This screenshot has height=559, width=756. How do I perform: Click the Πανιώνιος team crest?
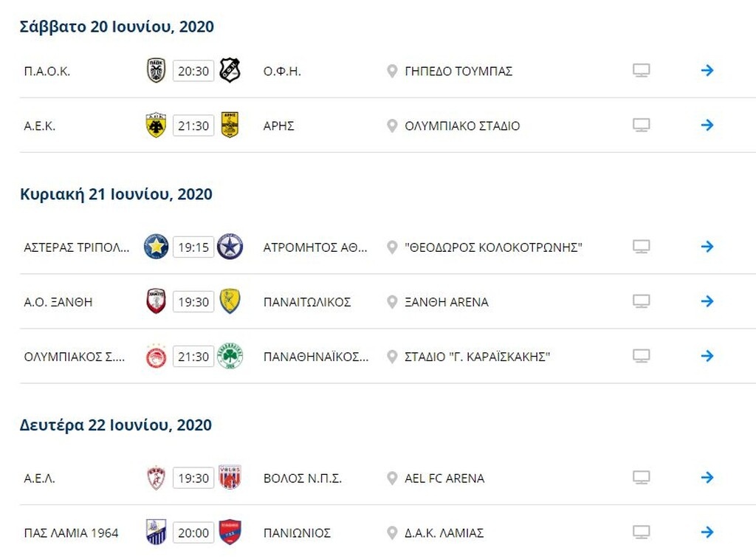[230, 532]
